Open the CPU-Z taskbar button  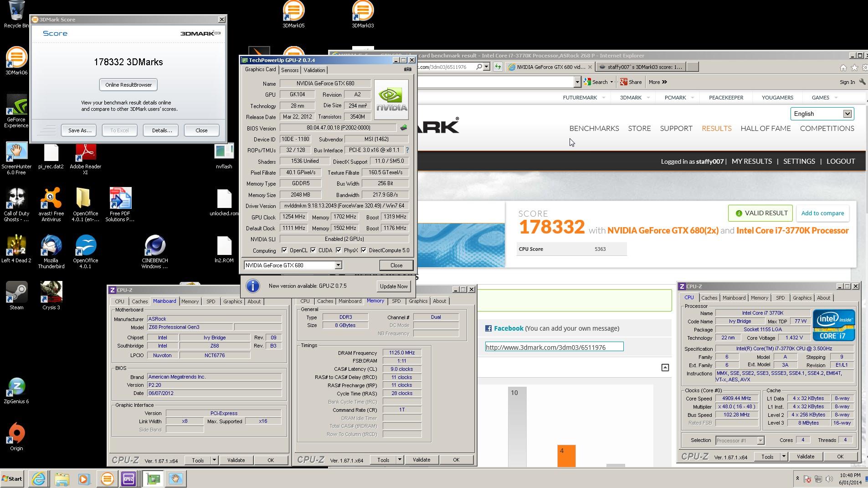point(129,479)
